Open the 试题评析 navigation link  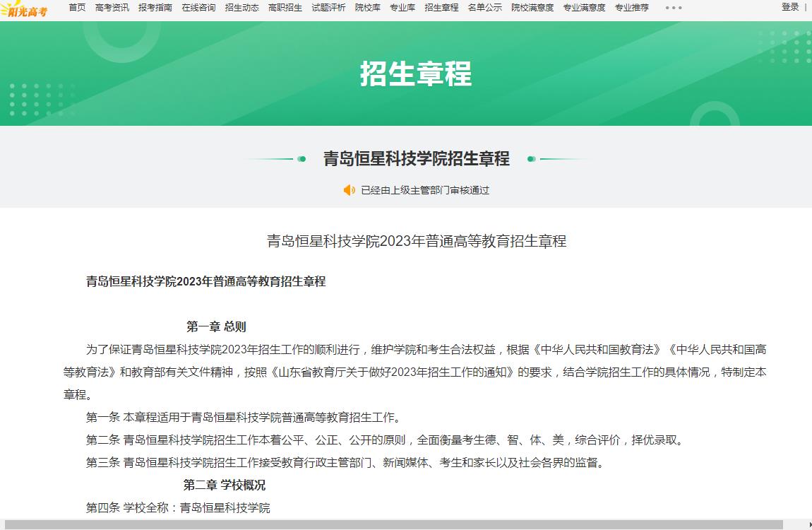[328, 7]
